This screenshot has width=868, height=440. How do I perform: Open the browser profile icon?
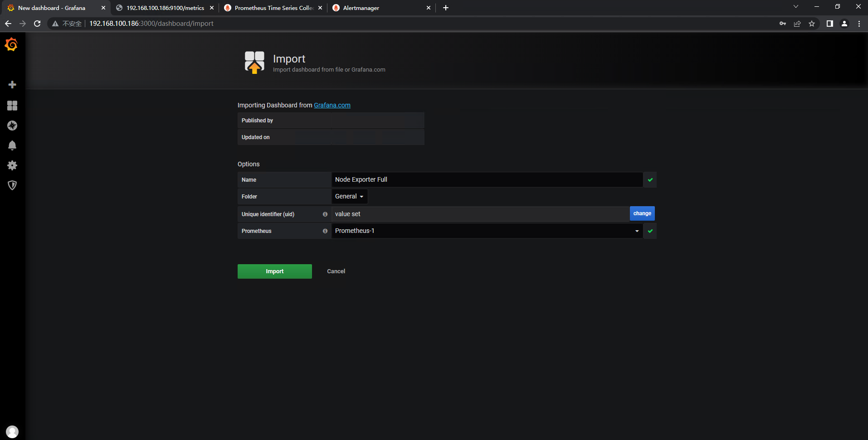[x=844, y=24]
